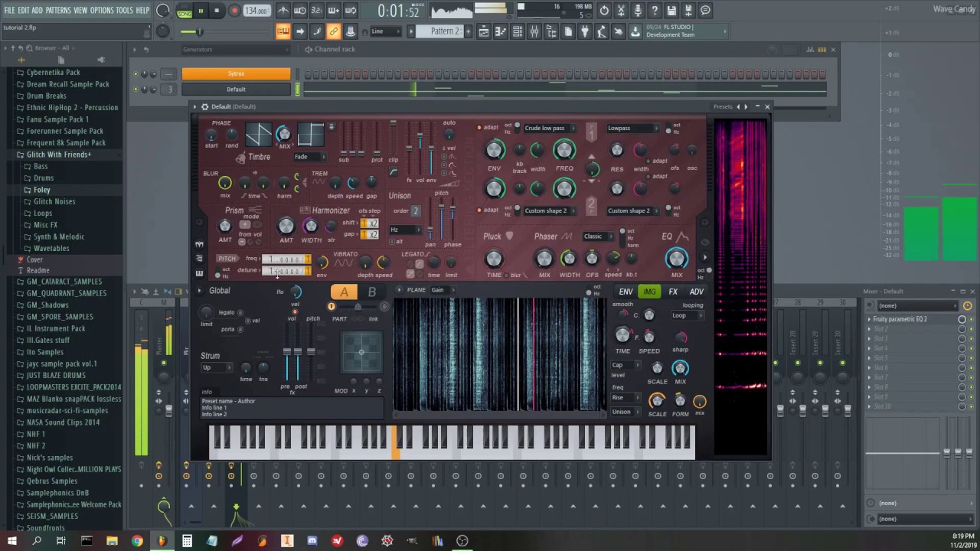Image resolution: width=980 pixels, height=551 pixels.
Task: Open the Line snap dropdown in toolbar
Action: pyautogui.click(x=385, y=31)
